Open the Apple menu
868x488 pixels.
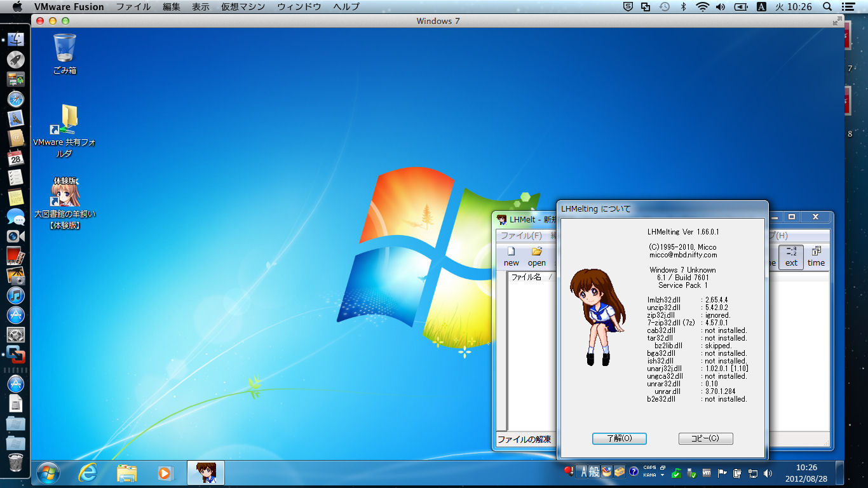tap(17, 6)
